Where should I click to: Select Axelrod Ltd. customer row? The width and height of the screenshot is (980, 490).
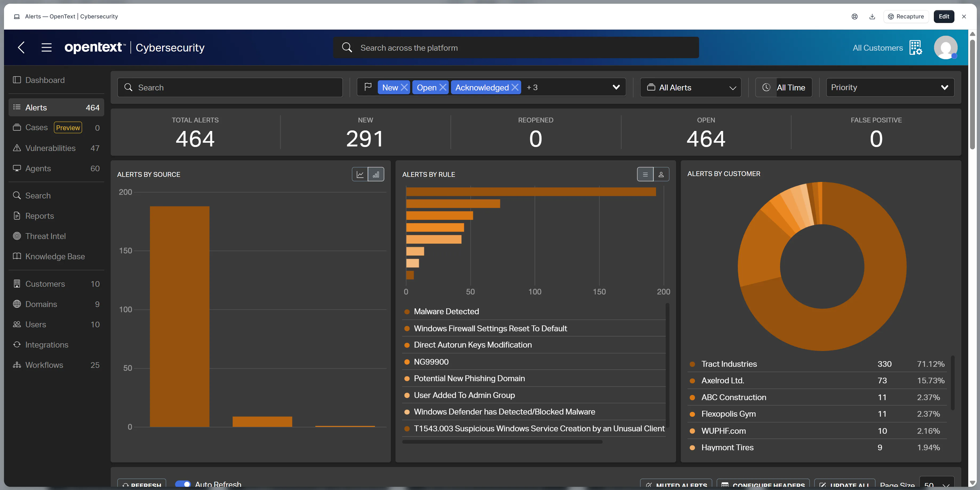(817, 380)
